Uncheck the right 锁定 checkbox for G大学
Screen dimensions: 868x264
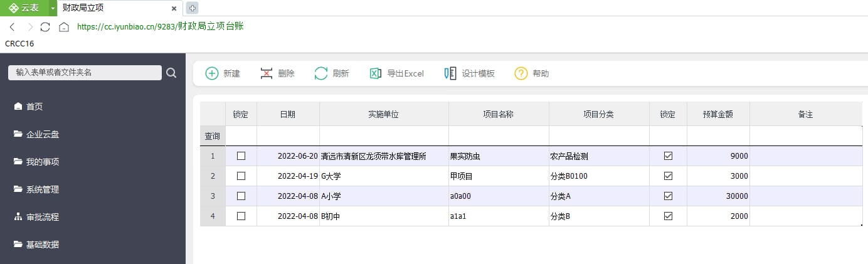[668, 176]
